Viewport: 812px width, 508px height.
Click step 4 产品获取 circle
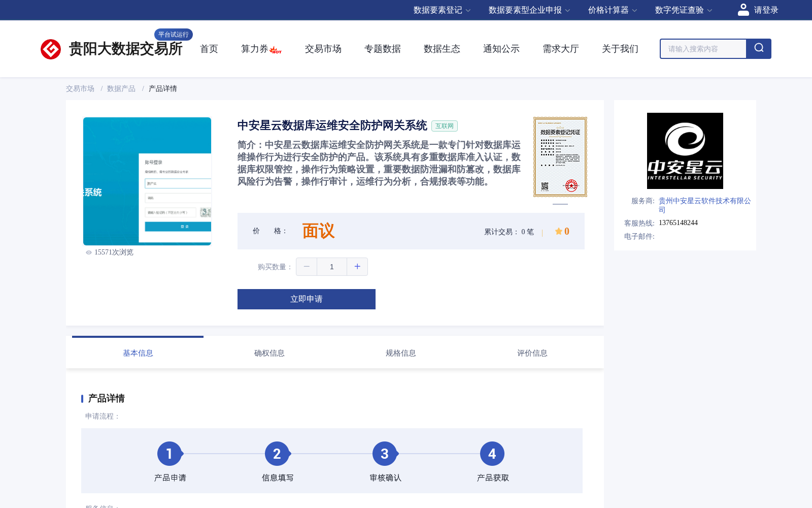pos(492,454)
